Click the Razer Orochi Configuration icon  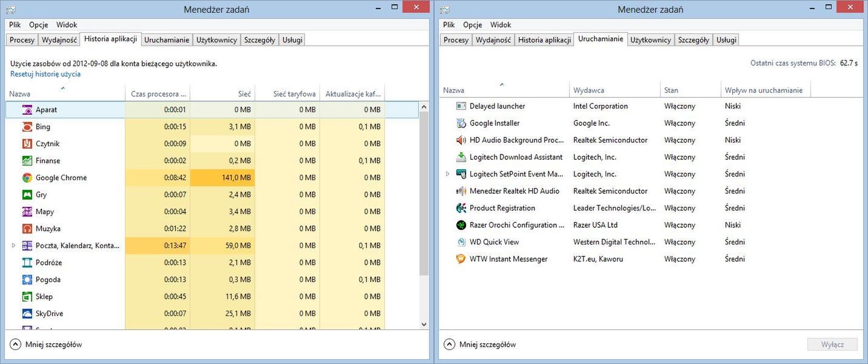(x=461, y=225)
